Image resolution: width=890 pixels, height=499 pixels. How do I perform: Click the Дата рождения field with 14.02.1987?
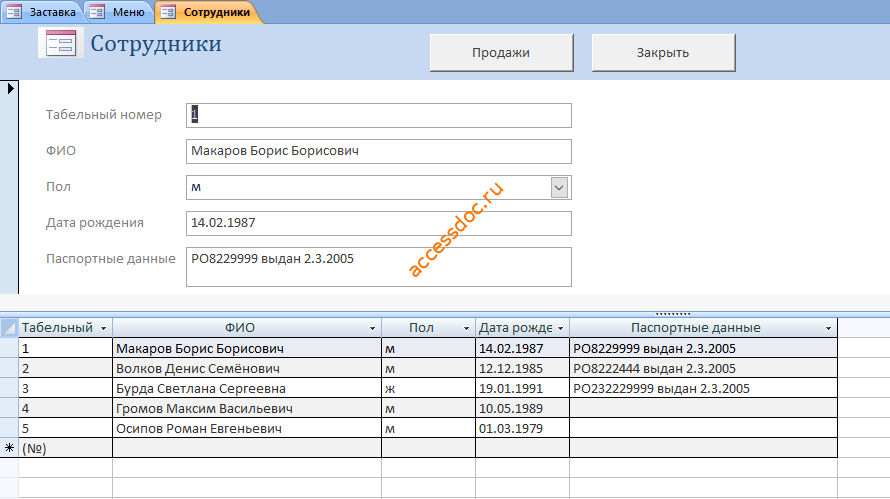point(379,224)
